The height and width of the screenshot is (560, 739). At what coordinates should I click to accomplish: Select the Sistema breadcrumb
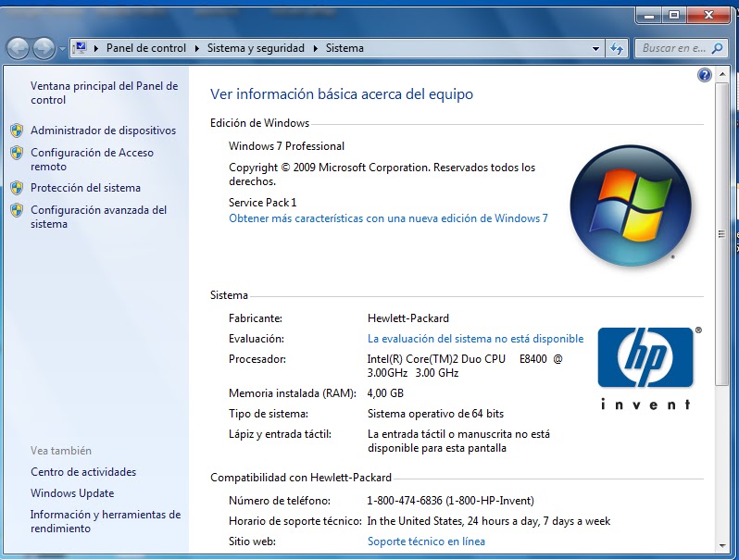[x=344, y=48]
